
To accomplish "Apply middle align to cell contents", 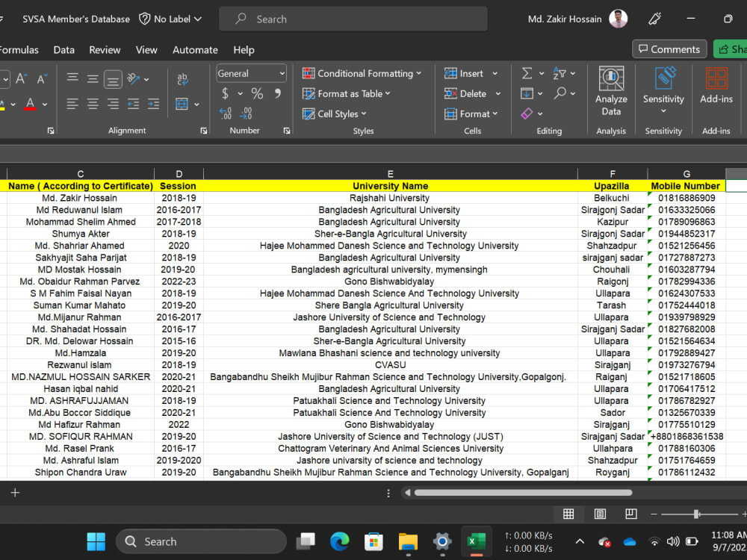I will pyautogui.click(x=93, y=78).
